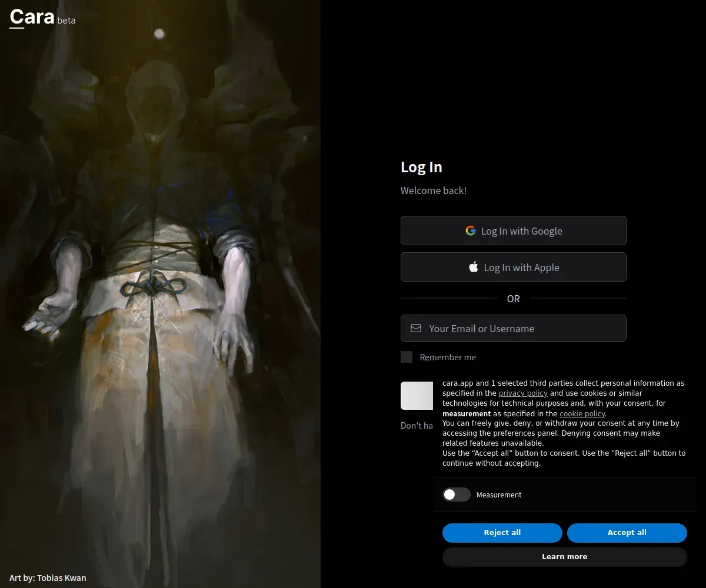Click the Cara beta logo
Image resolution: width=706 pixels, height=588 pixels.
pos(42,17)
